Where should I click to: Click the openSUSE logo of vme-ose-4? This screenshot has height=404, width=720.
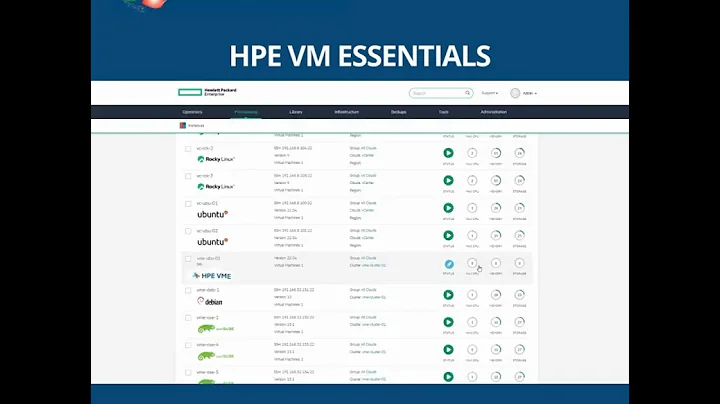215,356
